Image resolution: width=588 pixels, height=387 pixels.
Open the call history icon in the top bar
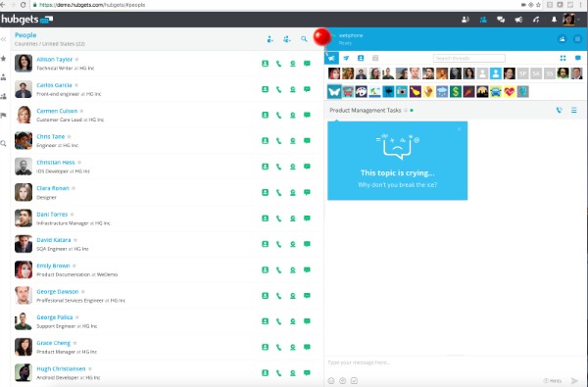[536, 20]
